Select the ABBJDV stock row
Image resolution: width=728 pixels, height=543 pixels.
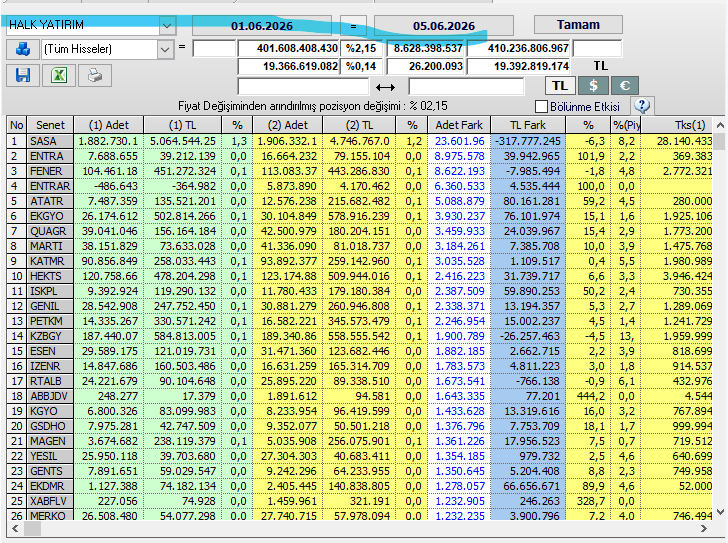(x=359, y=396)
